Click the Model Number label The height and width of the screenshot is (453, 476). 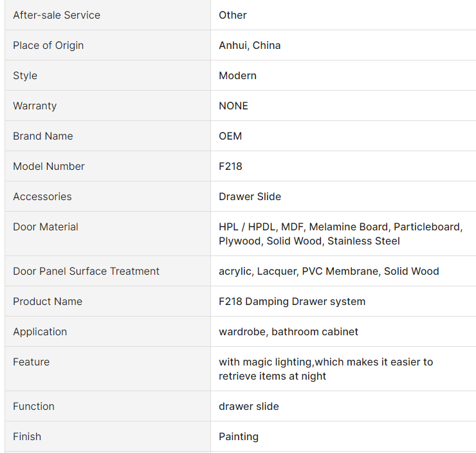pos(49,167)
